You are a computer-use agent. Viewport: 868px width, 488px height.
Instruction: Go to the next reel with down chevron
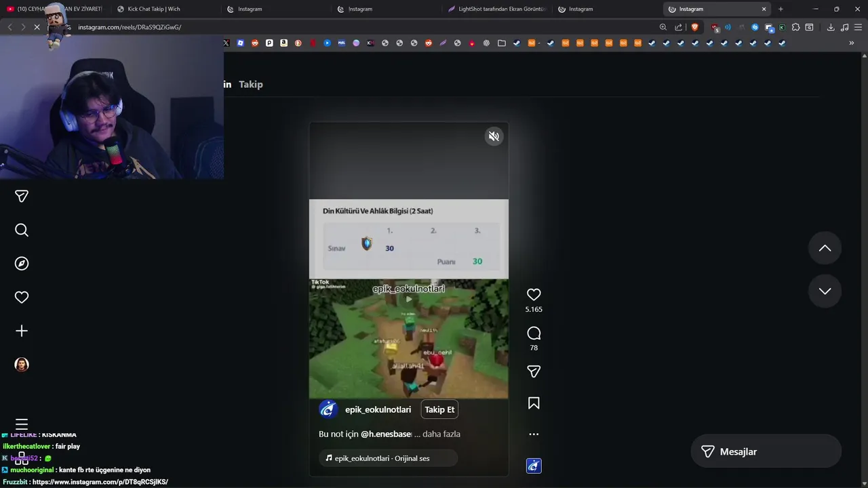[x=825, y=291]
